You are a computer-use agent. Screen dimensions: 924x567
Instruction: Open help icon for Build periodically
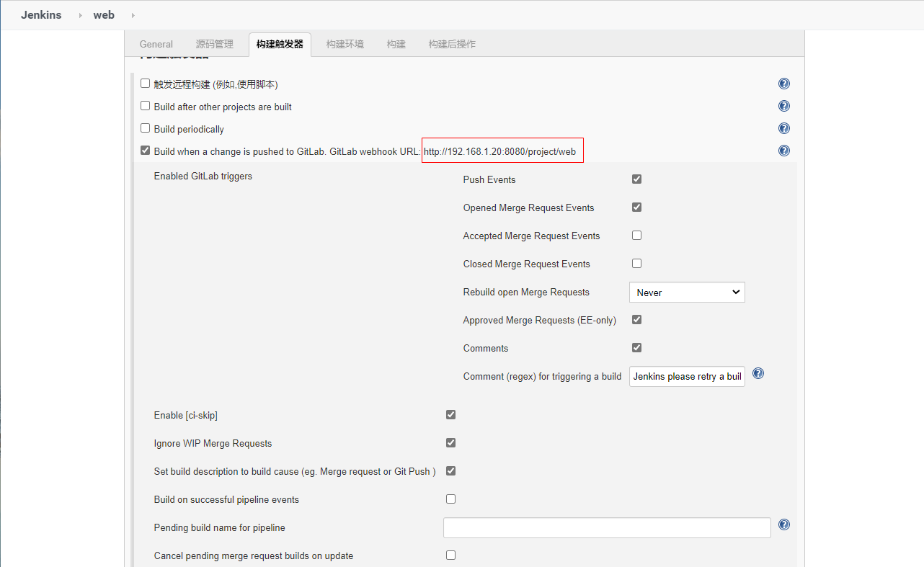click(x=784, y=128)
